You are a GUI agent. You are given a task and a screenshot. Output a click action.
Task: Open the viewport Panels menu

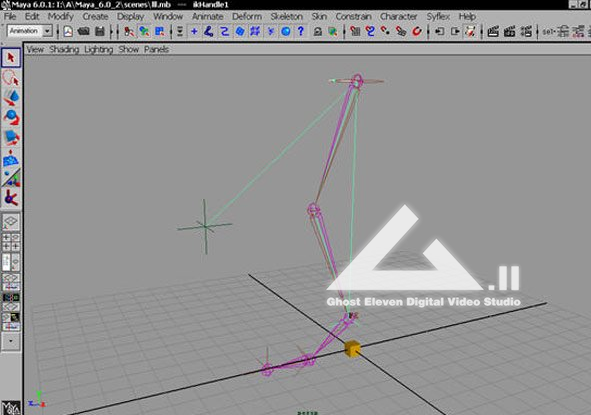[156, 49]
